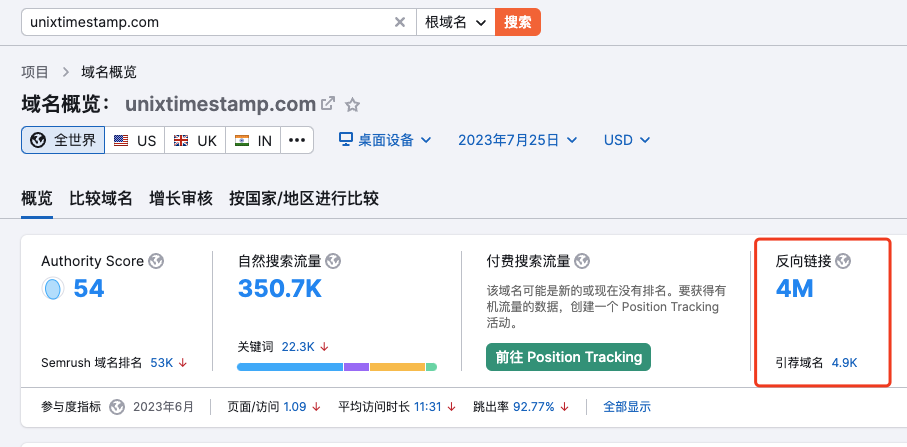Expand the 桌面设备 device dropdown
The width and height of the screenshot is (907, 447).
pos(385,140)
